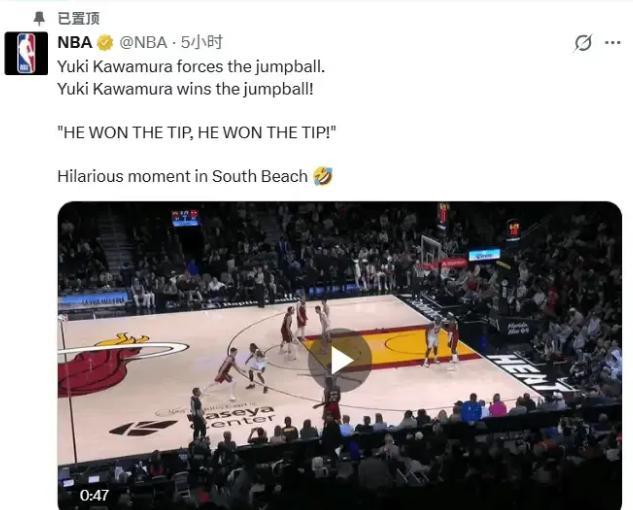This screenshot has height=510, width=633.
Task: Click the 'Yuki Kawamura wins the jumpball!' line
Action: 185,89
